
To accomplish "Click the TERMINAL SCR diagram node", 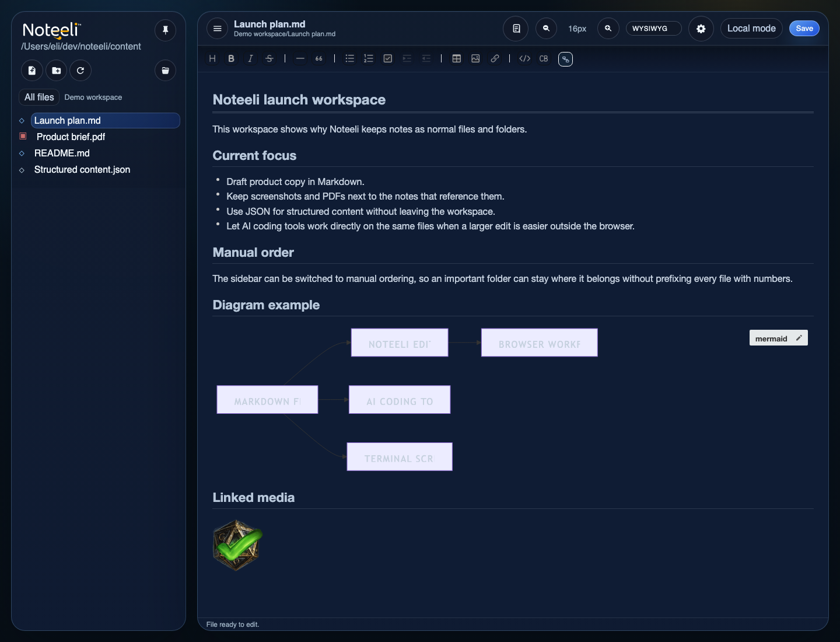I will 400,457.
